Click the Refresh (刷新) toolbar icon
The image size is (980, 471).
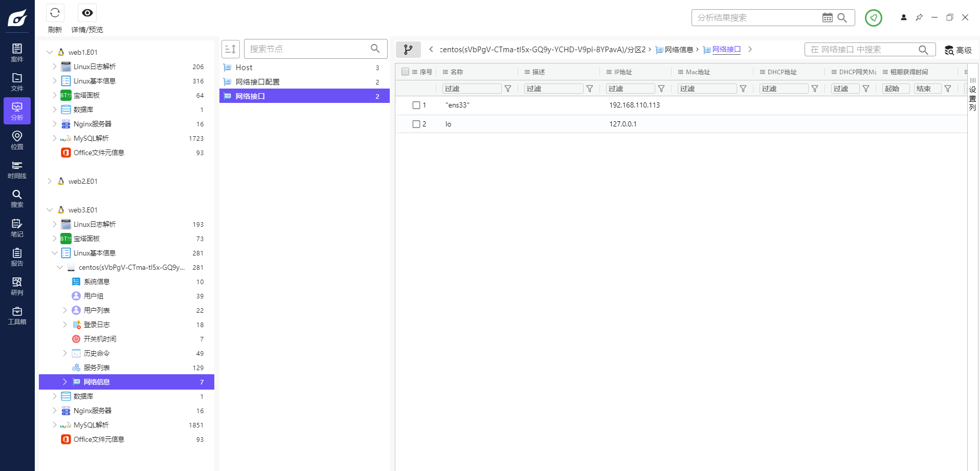point(55,13)
